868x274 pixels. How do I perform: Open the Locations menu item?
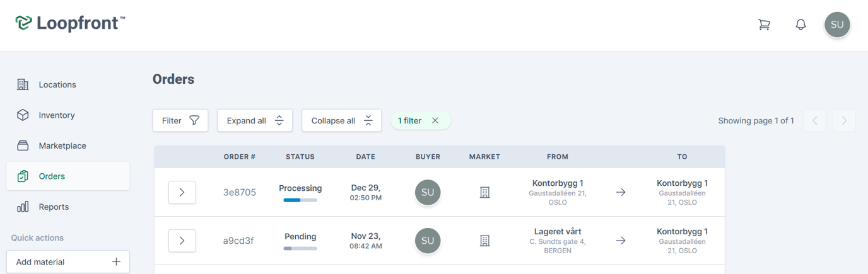[x=57, y=84]
